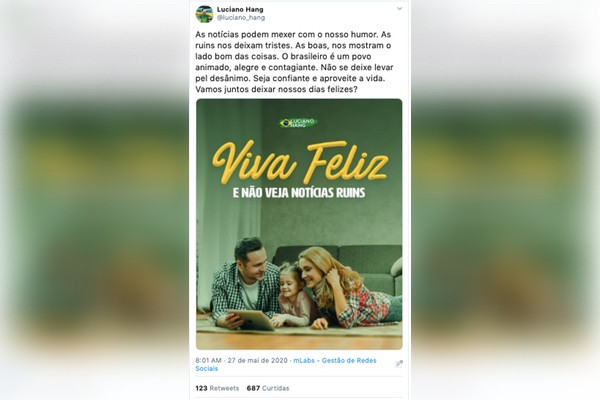Open the tweet options chevron menu
600x400 pixels.
tap(399, 8)
